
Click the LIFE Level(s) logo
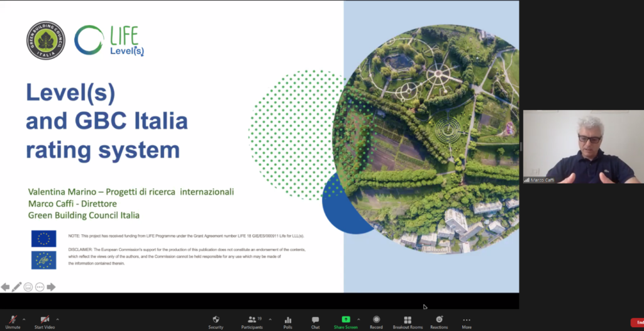pyautogui.click(x=109, y=40)
